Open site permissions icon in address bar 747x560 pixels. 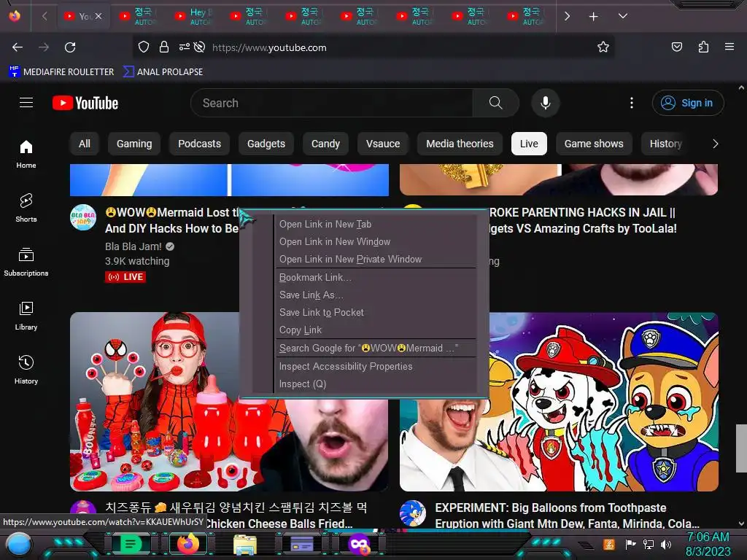tap(184, 47)
